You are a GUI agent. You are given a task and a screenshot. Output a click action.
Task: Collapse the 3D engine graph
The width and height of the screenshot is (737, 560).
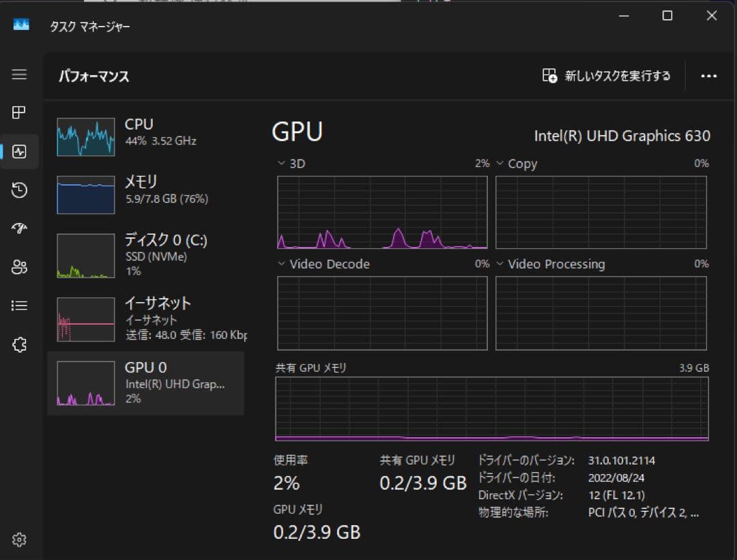pyautogui.click(x=280, y=163)
